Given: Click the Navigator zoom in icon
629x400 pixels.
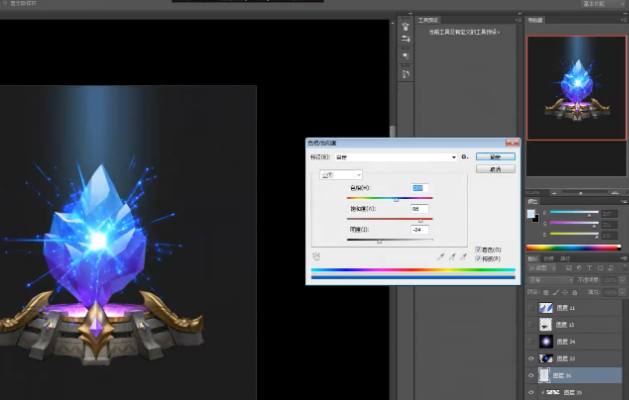Looking at the screenshot, I should [615, 193].
